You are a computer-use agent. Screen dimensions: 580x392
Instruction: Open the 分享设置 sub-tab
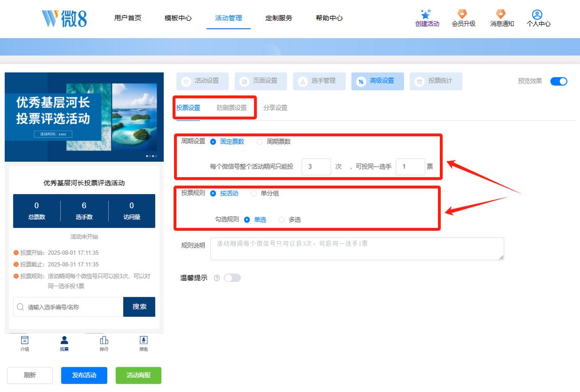coord(275,108)
